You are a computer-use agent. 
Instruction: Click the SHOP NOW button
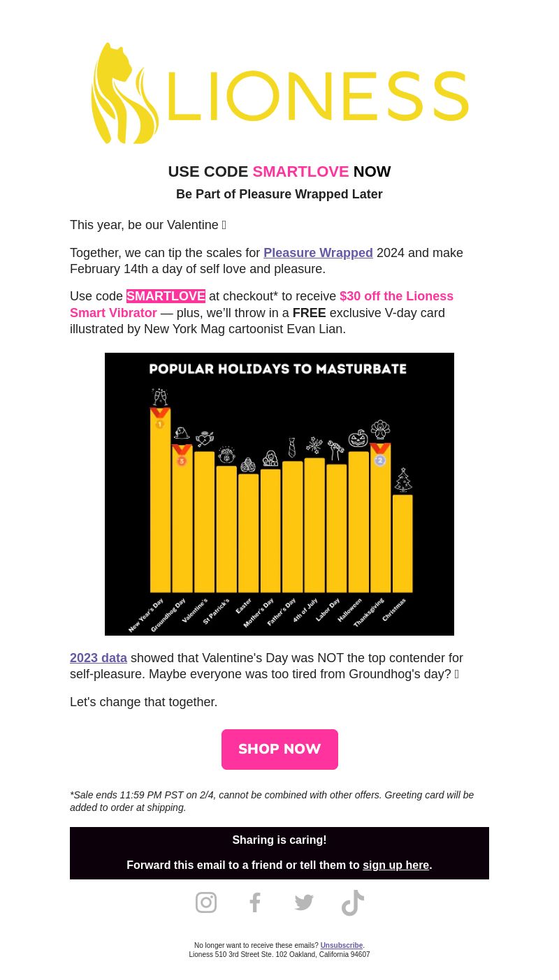(279, 749)
